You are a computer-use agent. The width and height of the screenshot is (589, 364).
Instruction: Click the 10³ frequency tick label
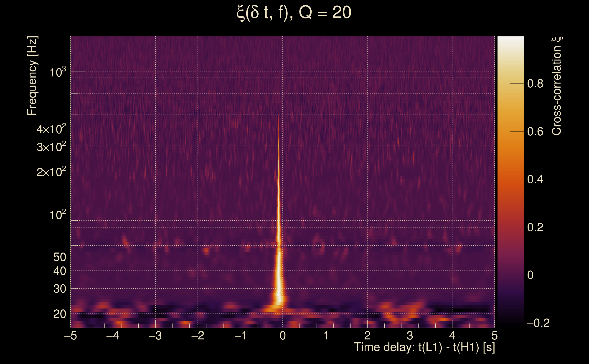tap(58, 72)
